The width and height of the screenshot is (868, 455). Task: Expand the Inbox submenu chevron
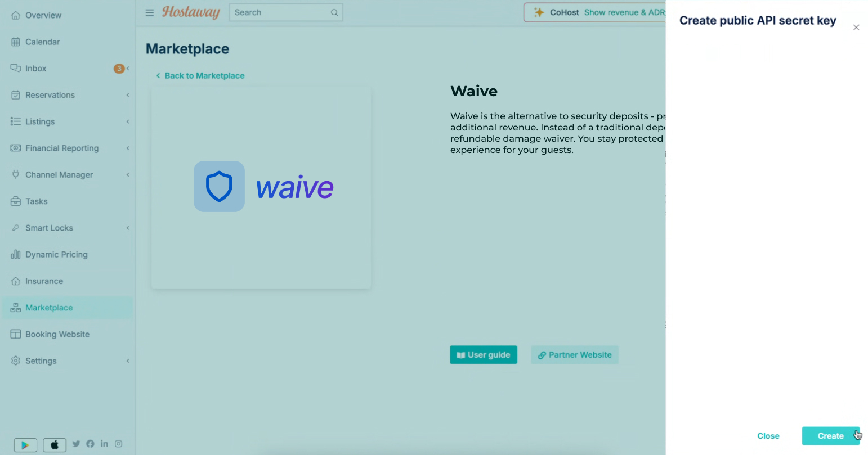point(128,69)
